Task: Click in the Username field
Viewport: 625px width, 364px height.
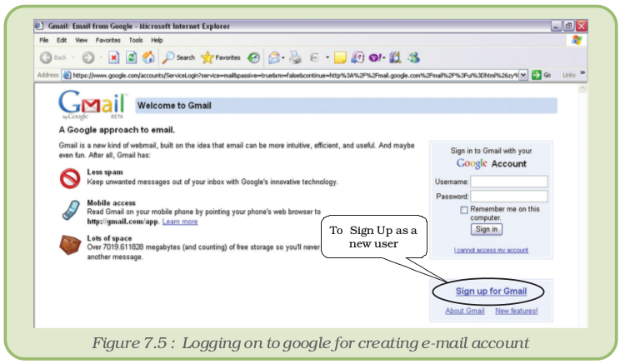Action: 509,182
